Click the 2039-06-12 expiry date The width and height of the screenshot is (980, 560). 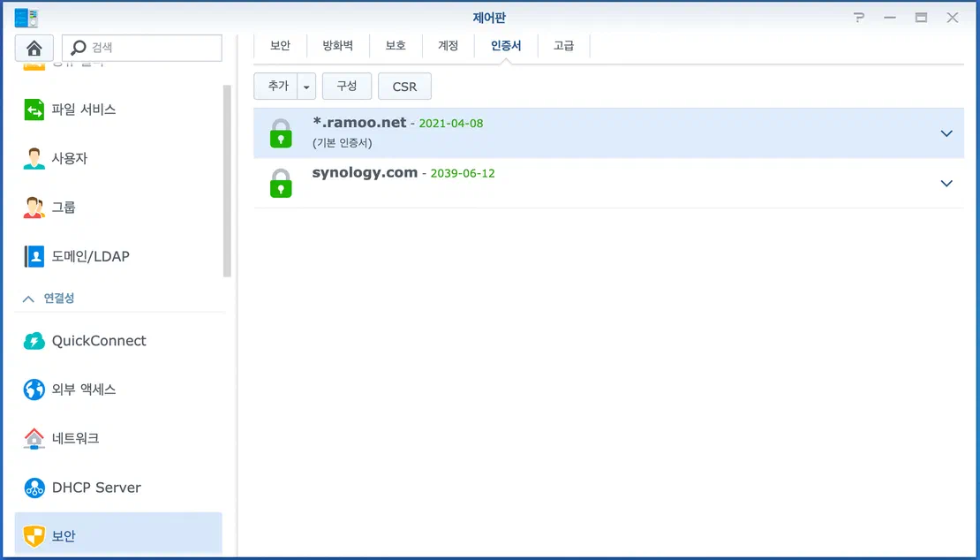[x=463, y=173]
